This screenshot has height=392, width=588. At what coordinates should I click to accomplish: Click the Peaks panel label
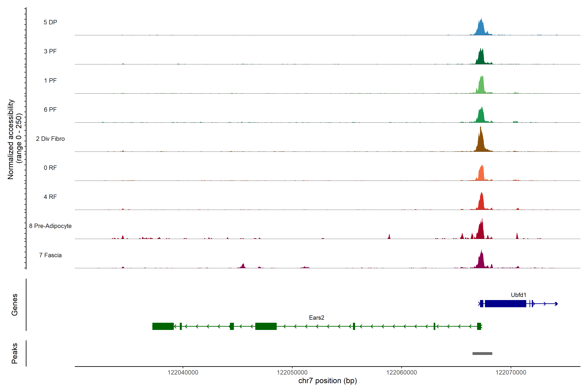[x=15, y=353]
